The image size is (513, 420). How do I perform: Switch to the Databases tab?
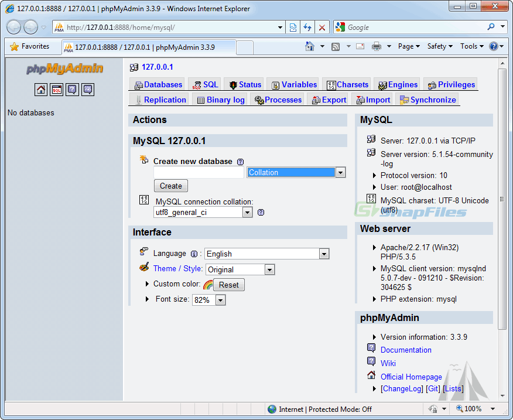(x=157, y=84)
